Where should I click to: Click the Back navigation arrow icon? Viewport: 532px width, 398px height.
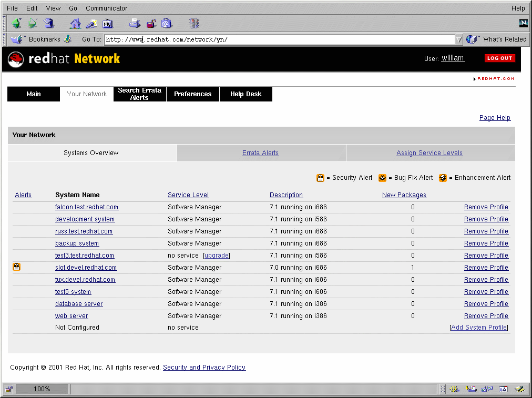pyautogui.click(x=16, y=23)
